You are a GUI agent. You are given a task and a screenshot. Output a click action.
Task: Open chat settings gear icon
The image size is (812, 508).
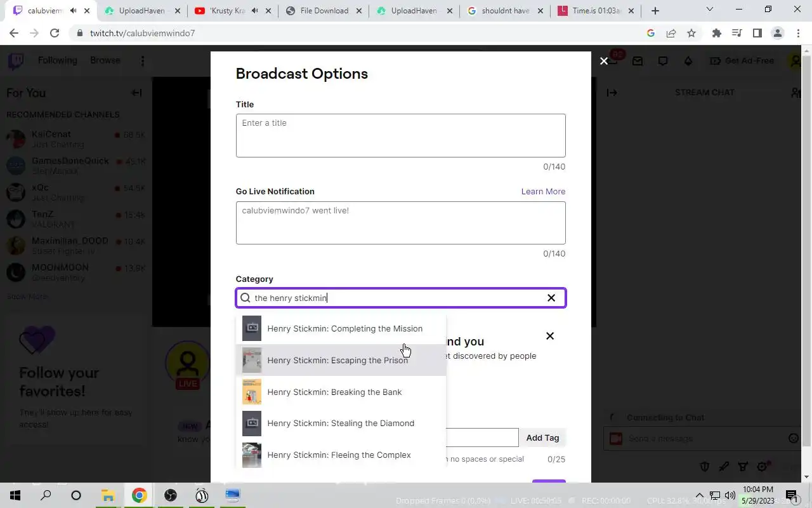762,467
